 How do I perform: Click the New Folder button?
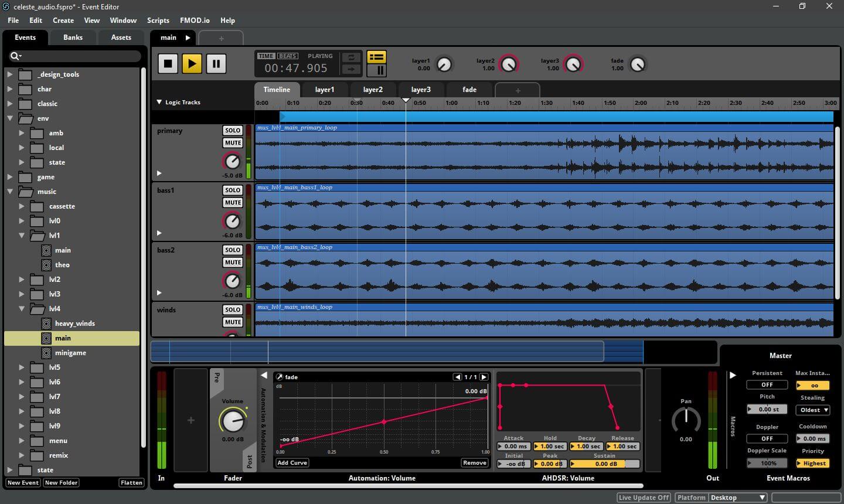pyautogui.click(x=61, y=483)
